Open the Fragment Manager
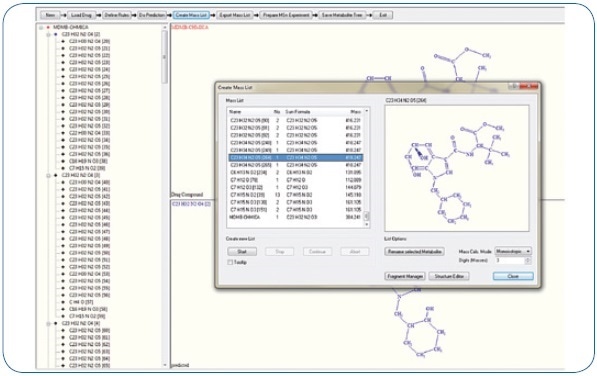Screen dimensions: 597x376 (x=405, y=276)
